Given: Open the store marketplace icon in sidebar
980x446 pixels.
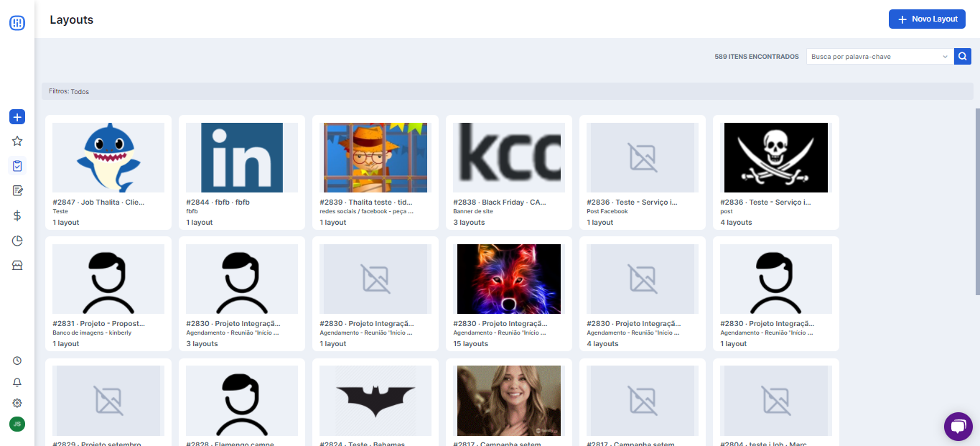Looking at the screenshot, I should coord(17,265).
